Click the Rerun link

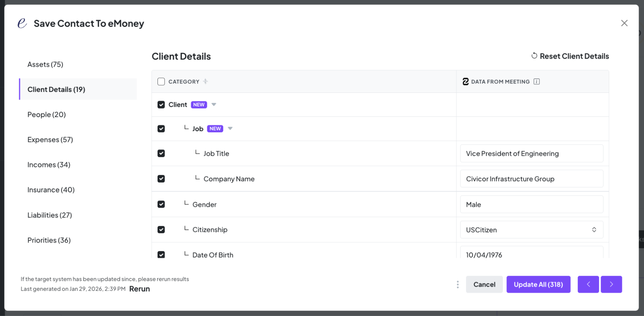click(x=139, y=289)
